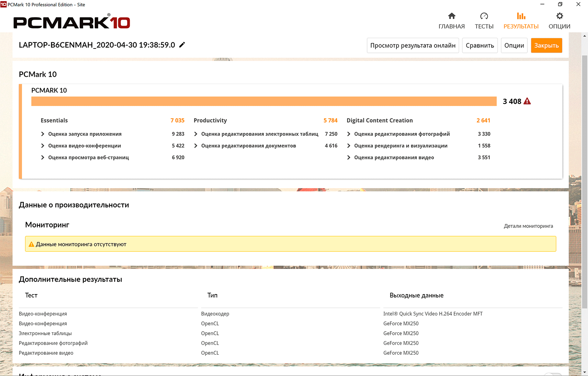
Task: Click the Данные о производительности section heading
Action: tap(74, 205)
